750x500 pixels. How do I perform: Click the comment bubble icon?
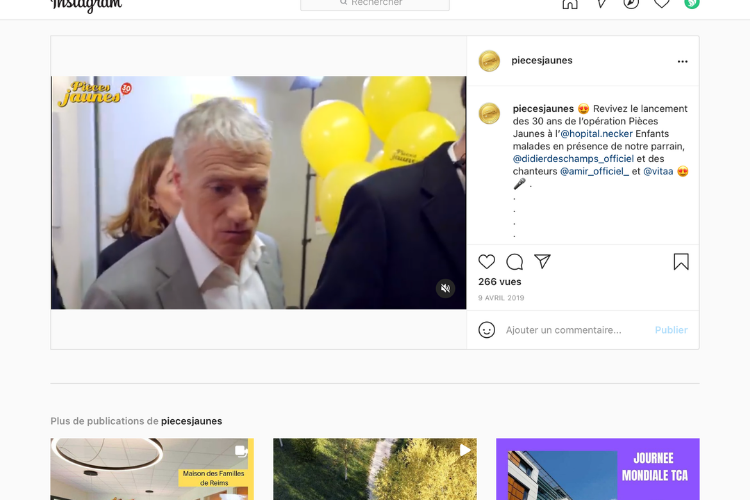(x=515, y=262)
